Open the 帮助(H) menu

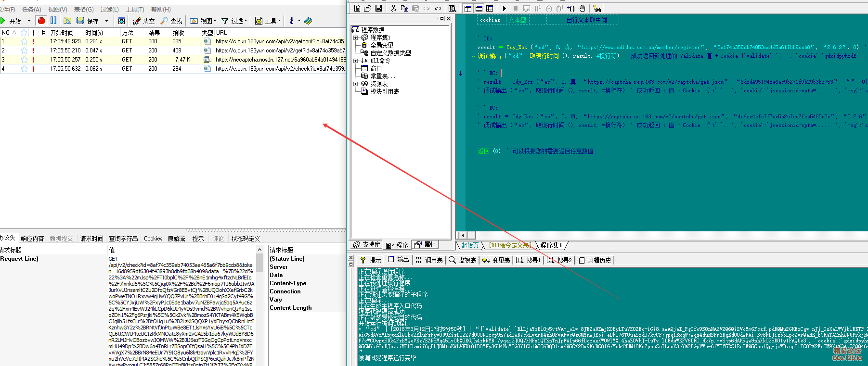(x=161, y=9)
